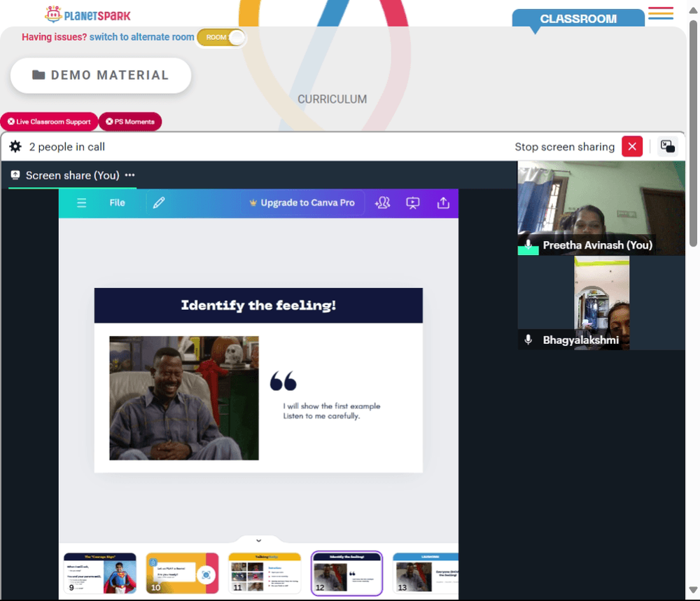The width and height of the screenshot is (700, 601).
Task: Click the Identify the feeling! slide heading
Action: [258, 305]
